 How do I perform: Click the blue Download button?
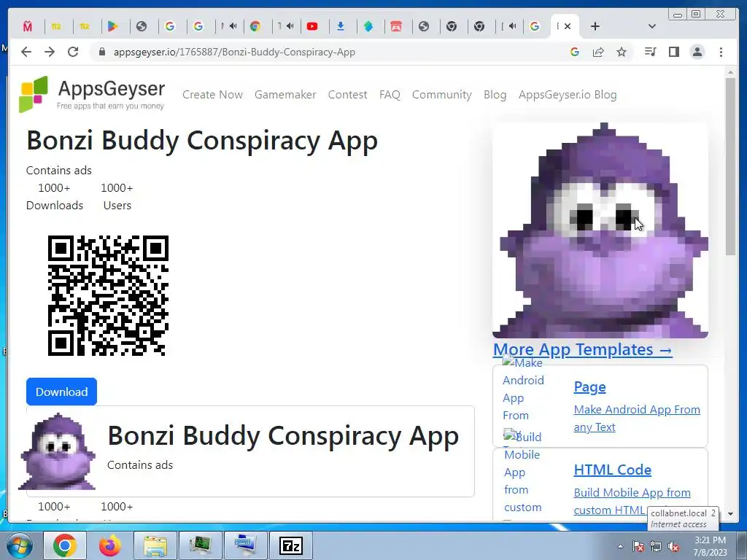click(x=61, y=392)
